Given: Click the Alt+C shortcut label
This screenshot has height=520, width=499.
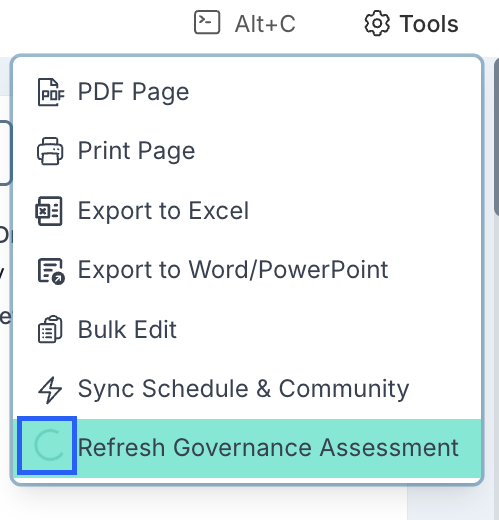Looking at the screenshot, I should pos(265,24).
